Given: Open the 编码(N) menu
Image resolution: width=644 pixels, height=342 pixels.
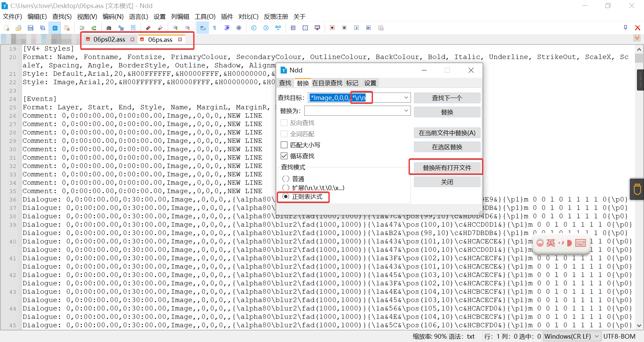Looking at the screenshot, I should 113,16.
